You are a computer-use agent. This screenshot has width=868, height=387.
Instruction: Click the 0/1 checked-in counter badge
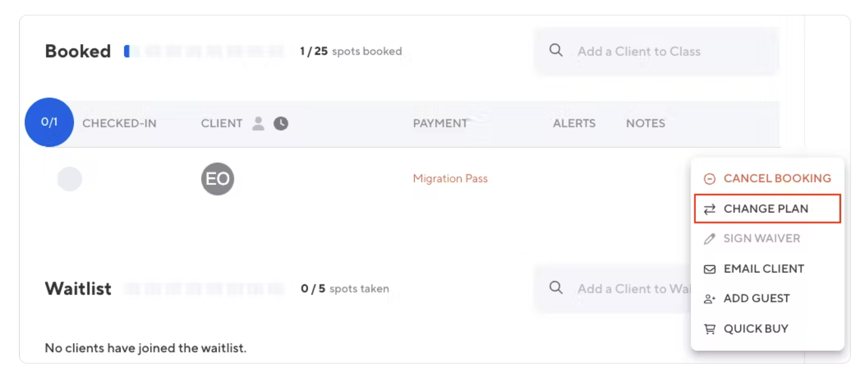coord(49,122)
